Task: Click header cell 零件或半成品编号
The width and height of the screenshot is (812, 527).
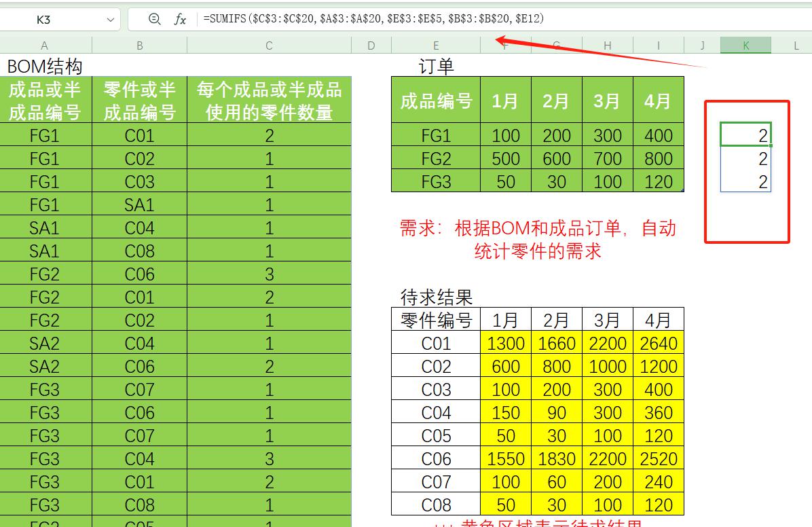Action: click(139, 100)
